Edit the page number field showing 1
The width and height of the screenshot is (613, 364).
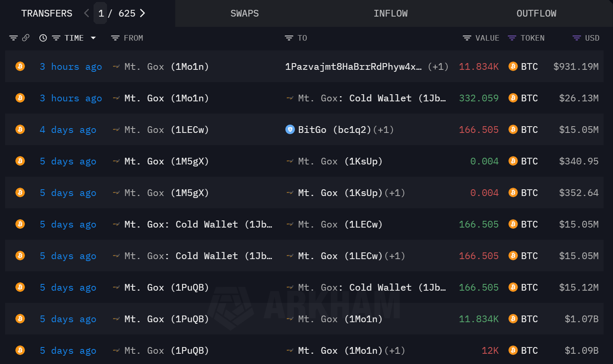coord(101,13)
